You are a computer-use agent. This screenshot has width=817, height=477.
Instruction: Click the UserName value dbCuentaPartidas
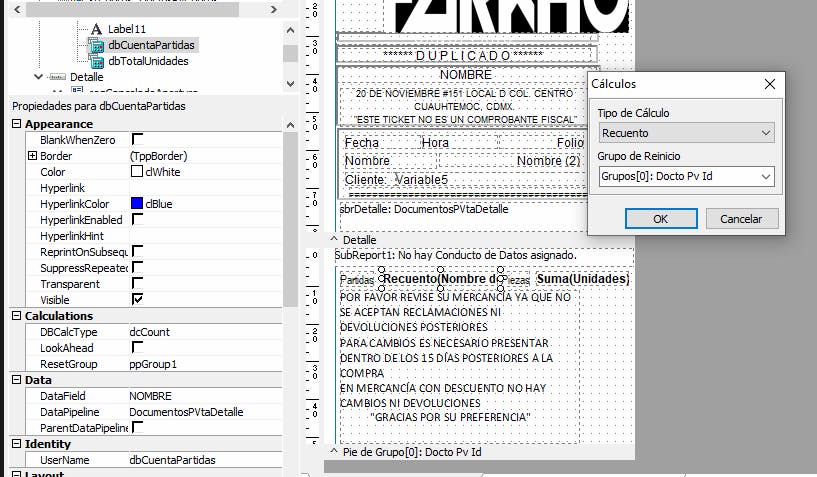[x=172, y=460]
